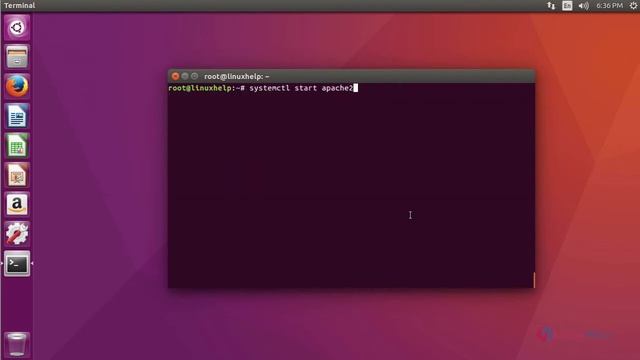Image resolution: width=640 pixels, height=360 pixels.
Task: Click the root@linuxhelp terminal title bar
Action: point(351,76)
